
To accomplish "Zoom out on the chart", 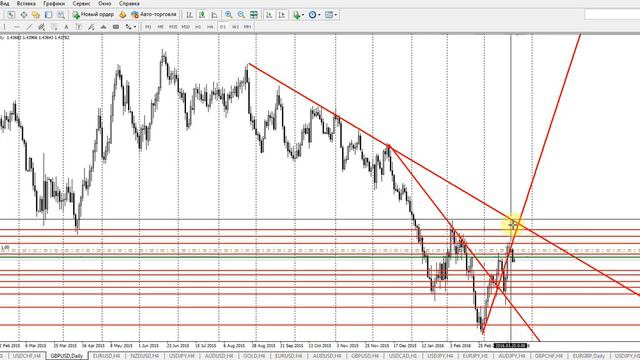I will [241, 15].
